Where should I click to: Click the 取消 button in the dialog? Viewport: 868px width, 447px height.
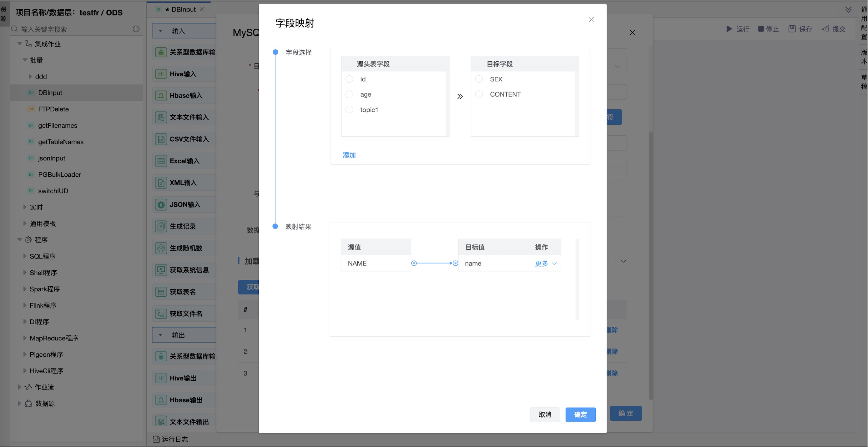coord(544,414)
